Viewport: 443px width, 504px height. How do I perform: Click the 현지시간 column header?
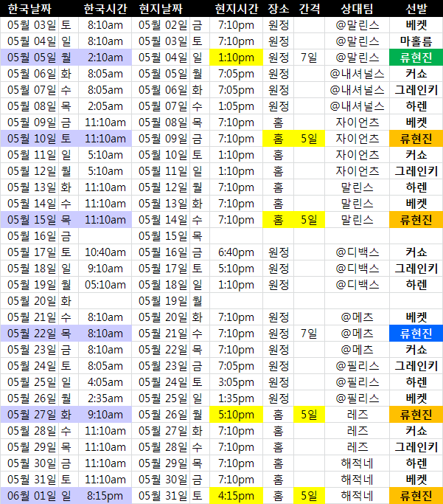pos(237,9)
